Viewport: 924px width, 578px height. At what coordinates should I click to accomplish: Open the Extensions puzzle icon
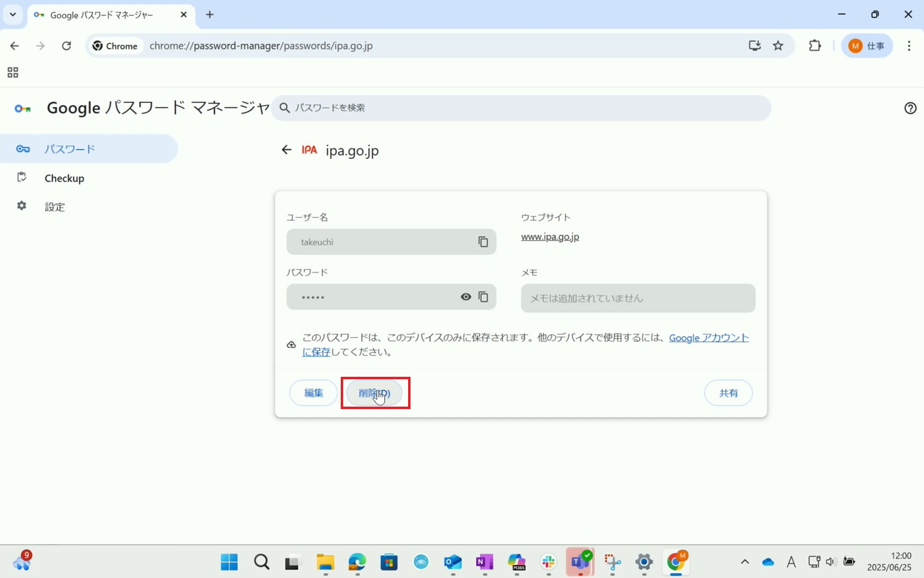815,46
